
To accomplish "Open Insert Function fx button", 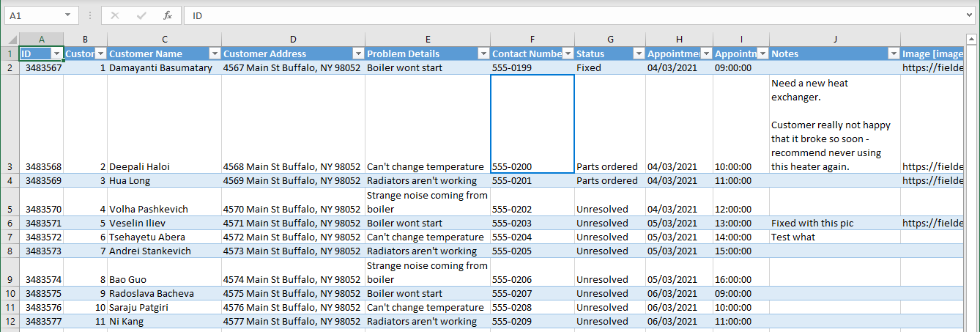I will [167, 15].
